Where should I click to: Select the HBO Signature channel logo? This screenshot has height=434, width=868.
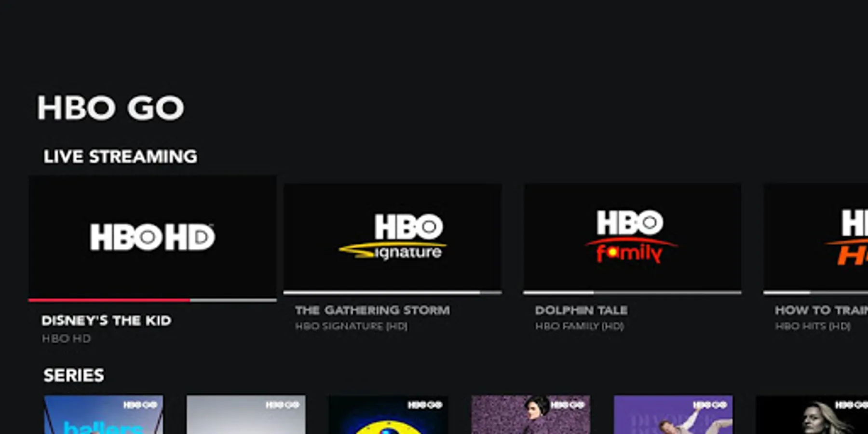pyautogui.click(x=393, y=237)
